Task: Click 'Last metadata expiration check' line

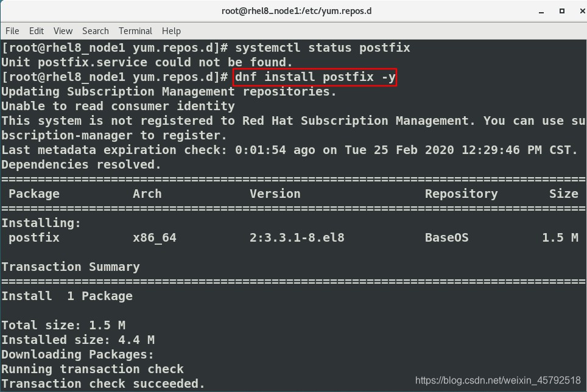Action: (x=289, y=150)
